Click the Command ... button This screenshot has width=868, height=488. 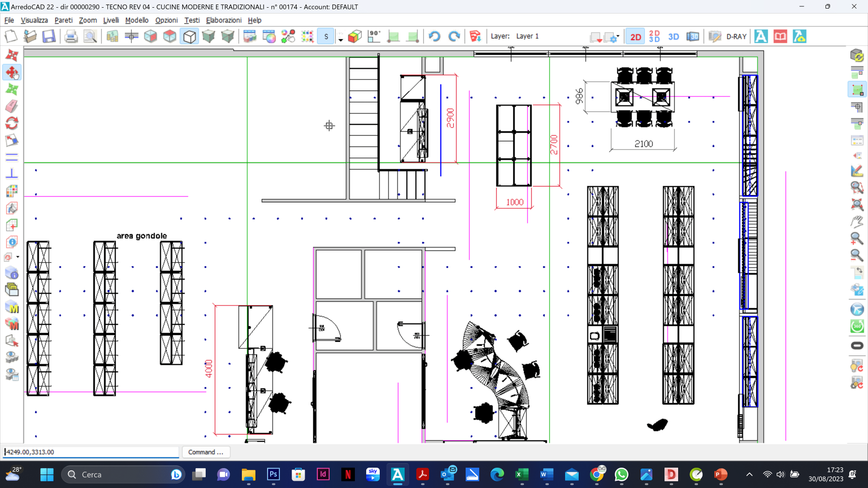206,452
